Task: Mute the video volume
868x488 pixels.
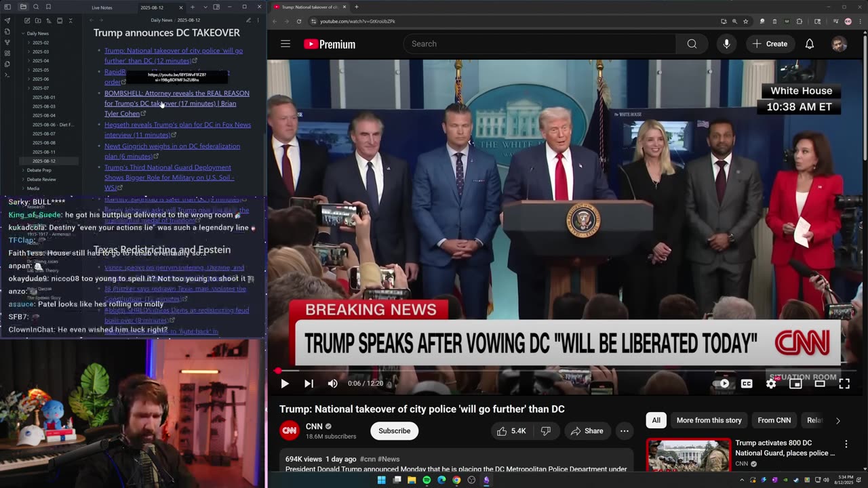Action: pos(332,384)
